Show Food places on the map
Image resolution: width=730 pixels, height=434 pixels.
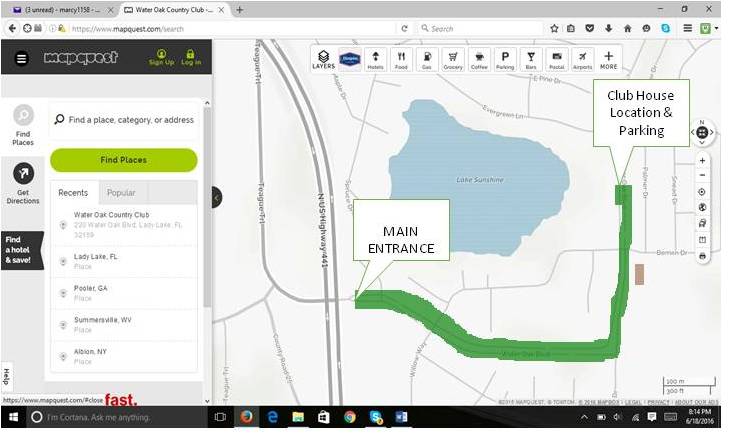click(401, 60)
